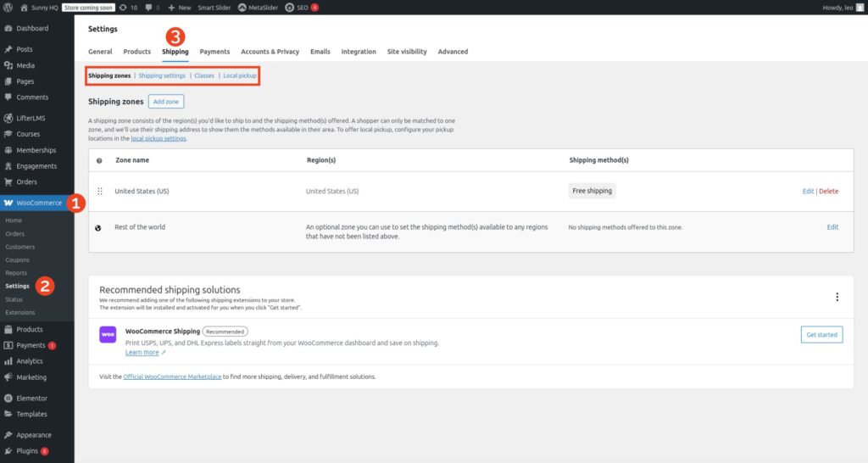Open comments bubble in admin bar
Image resolution: width=868 pixels, height=463 pixels.
(148, 8)
